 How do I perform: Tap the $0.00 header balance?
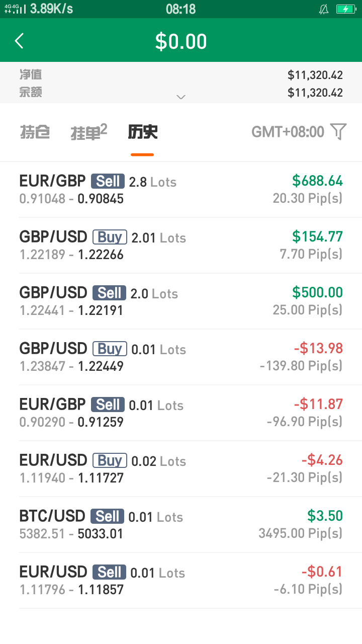pos(181,41)
